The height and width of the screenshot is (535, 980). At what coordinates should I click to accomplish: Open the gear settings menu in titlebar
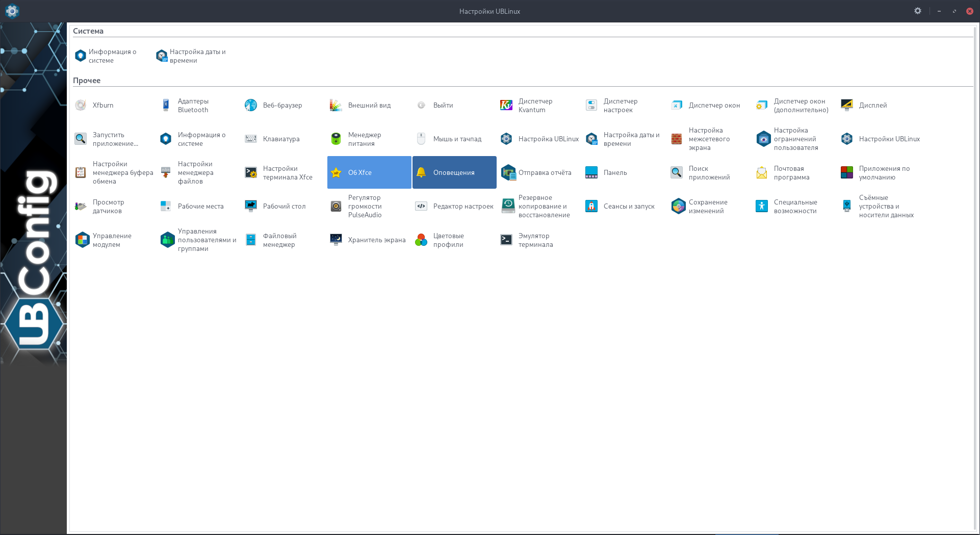pyautogui.click(x=917, y=11)
